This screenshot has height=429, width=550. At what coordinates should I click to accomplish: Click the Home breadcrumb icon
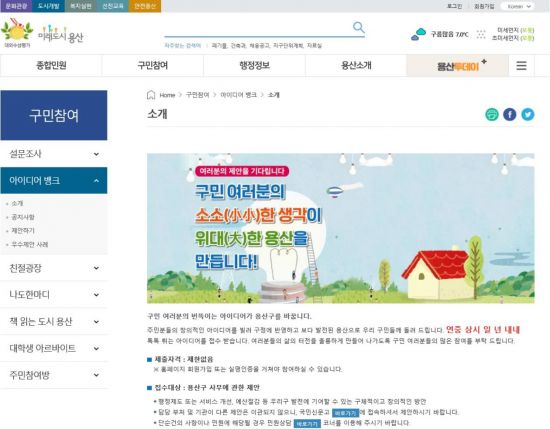coord(151,95)
